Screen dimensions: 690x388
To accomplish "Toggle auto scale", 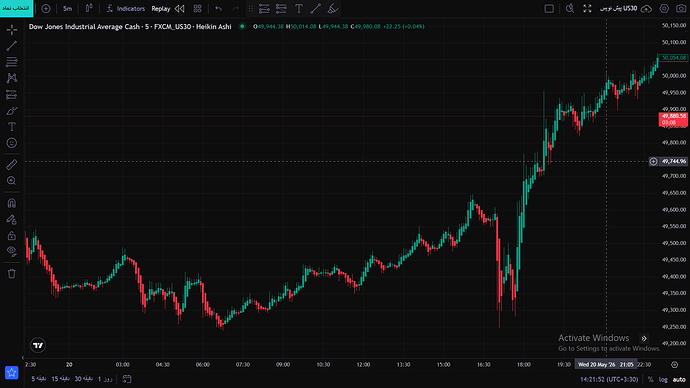I will click(x=679, y=379).
